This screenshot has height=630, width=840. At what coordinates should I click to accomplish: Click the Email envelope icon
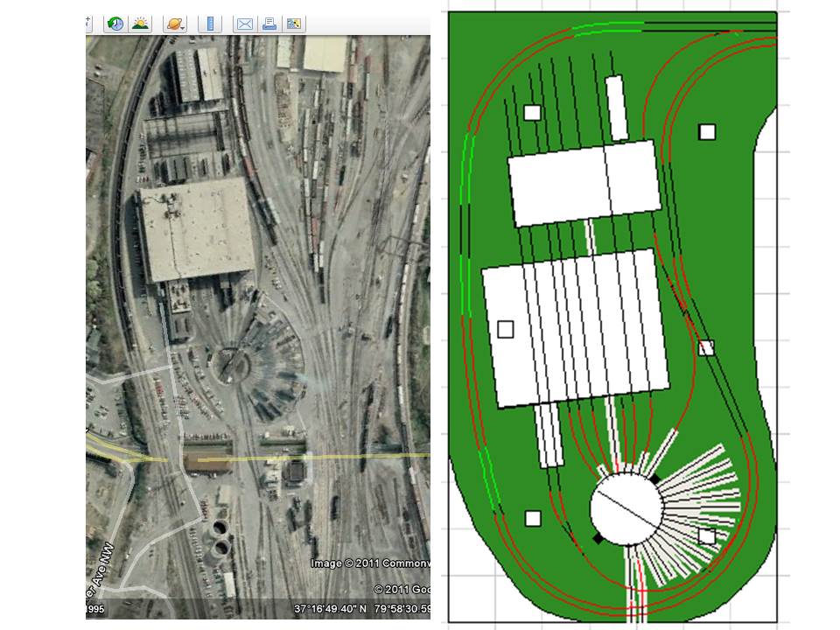(245, 24)
